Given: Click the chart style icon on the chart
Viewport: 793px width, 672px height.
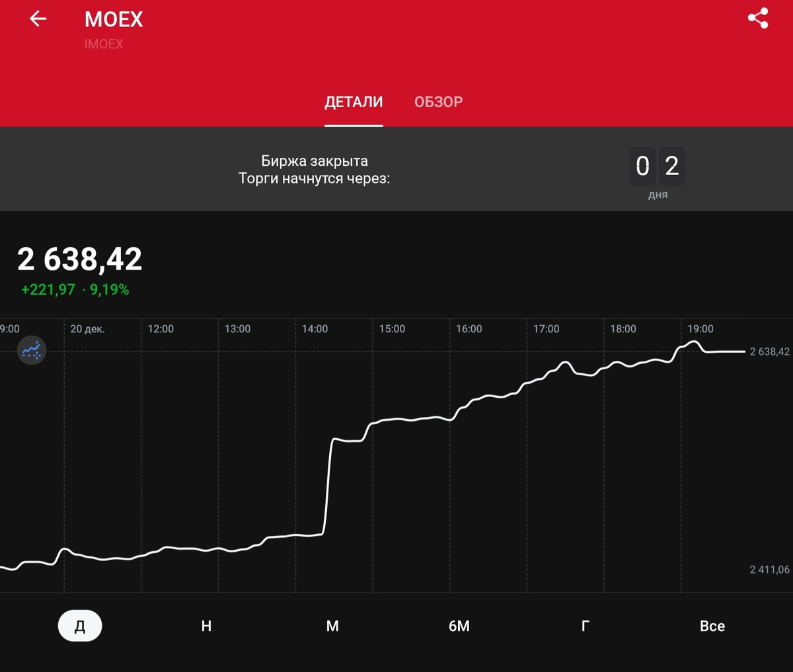Looking at the screenshot, I should click(31, 350).
